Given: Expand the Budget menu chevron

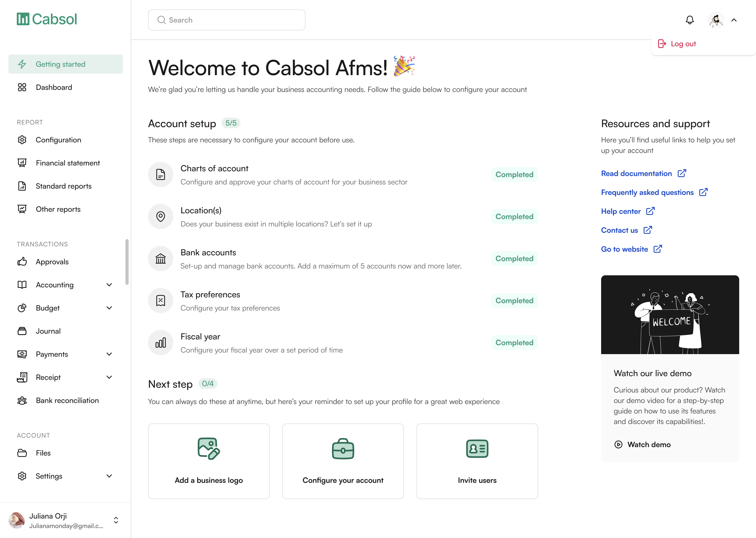Looking at the screenshot, I should coord(109,308).
